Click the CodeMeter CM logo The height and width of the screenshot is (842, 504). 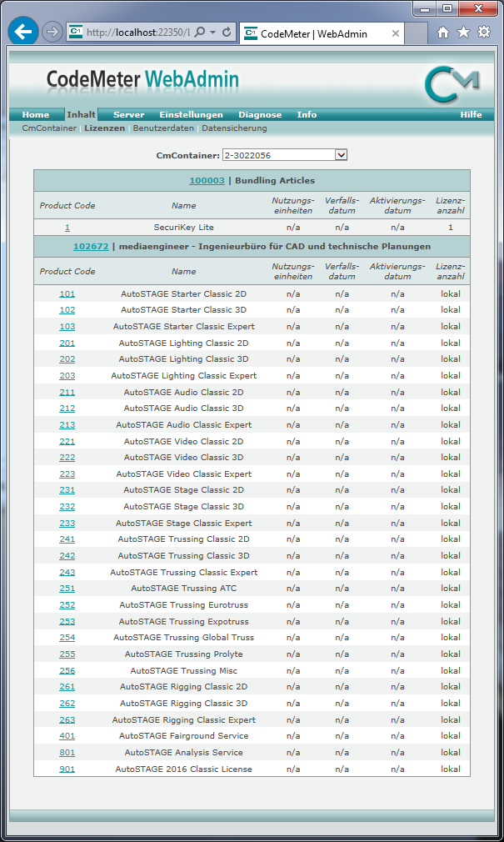(x=452, y=83)
